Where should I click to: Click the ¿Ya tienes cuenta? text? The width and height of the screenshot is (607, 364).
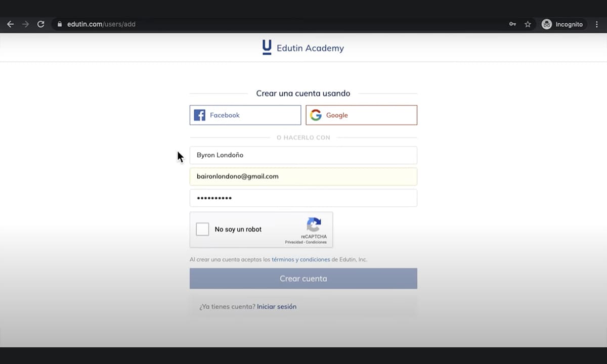coord(227,307)
